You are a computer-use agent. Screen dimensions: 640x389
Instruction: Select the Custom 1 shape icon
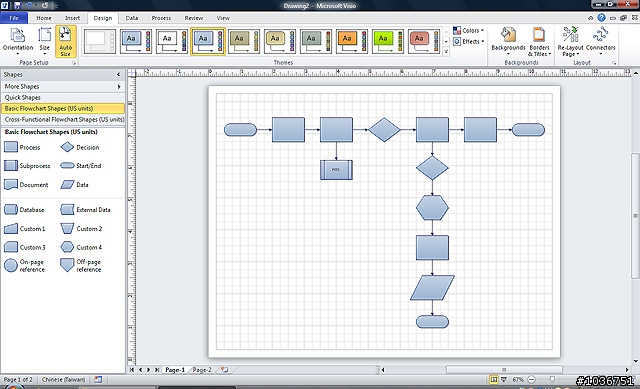point(11,229)
